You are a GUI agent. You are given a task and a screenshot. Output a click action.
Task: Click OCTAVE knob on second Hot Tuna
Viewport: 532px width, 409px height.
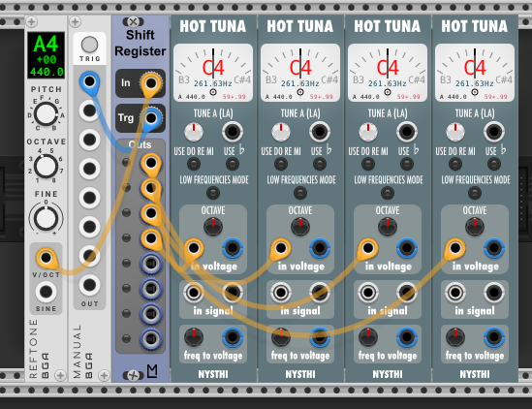click(x=300, y=227)
